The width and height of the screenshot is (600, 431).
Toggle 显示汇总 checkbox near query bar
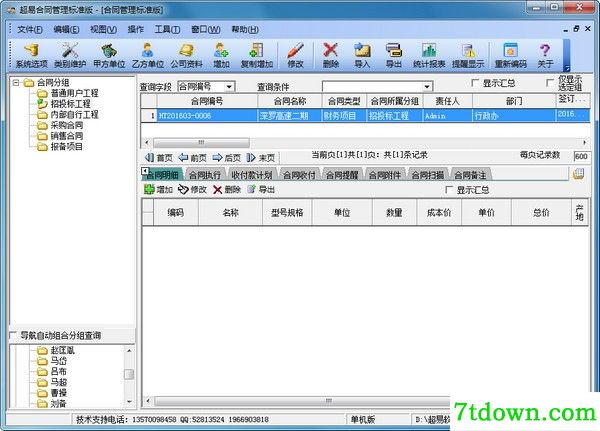[475, 83]
